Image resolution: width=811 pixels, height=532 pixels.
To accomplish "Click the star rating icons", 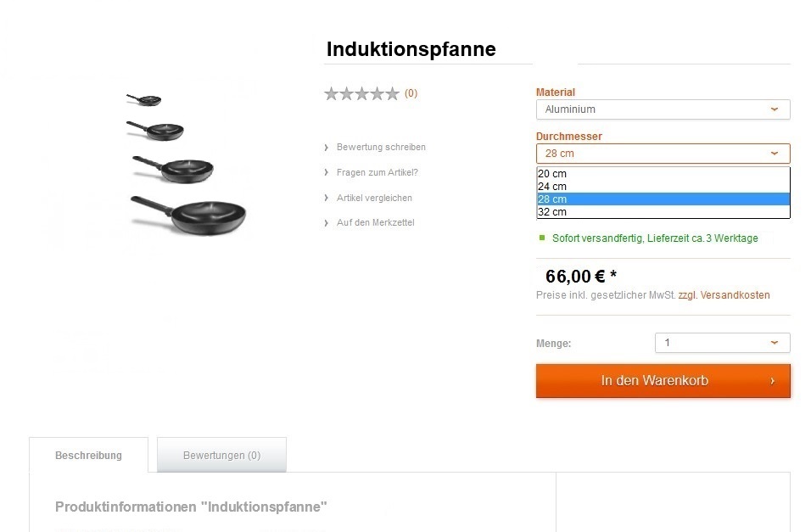I will [x=361, y=94].
